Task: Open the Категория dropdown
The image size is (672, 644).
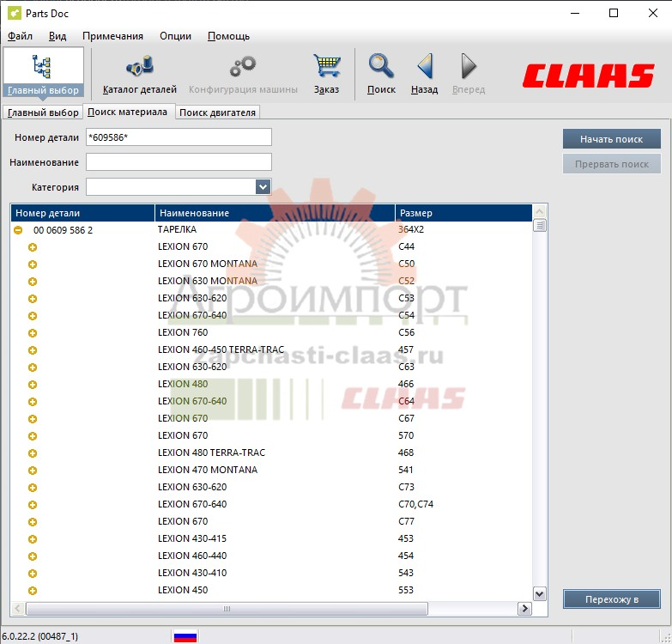Action: click(263, 187)
